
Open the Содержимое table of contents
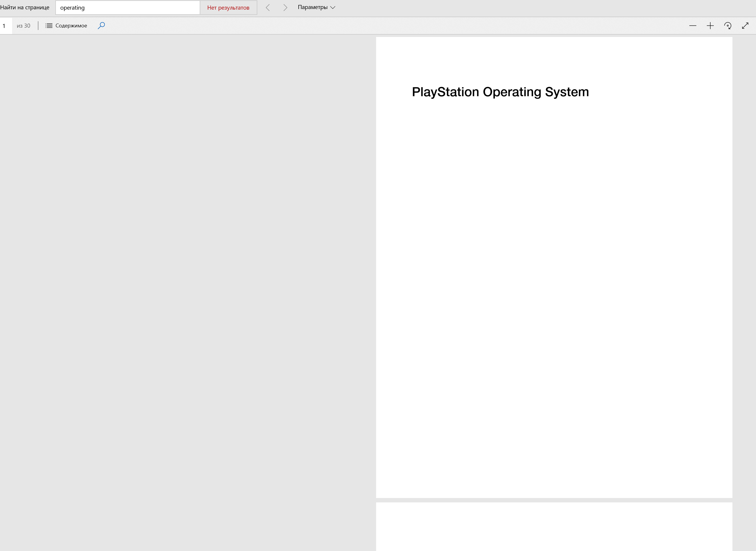point(66,26)
